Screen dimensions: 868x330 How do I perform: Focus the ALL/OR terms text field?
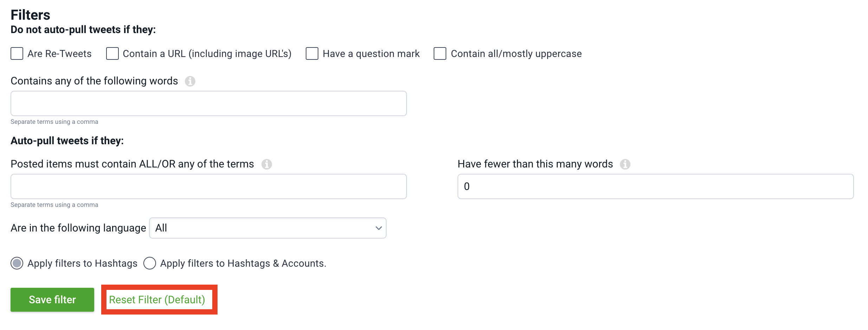(208, 186)
